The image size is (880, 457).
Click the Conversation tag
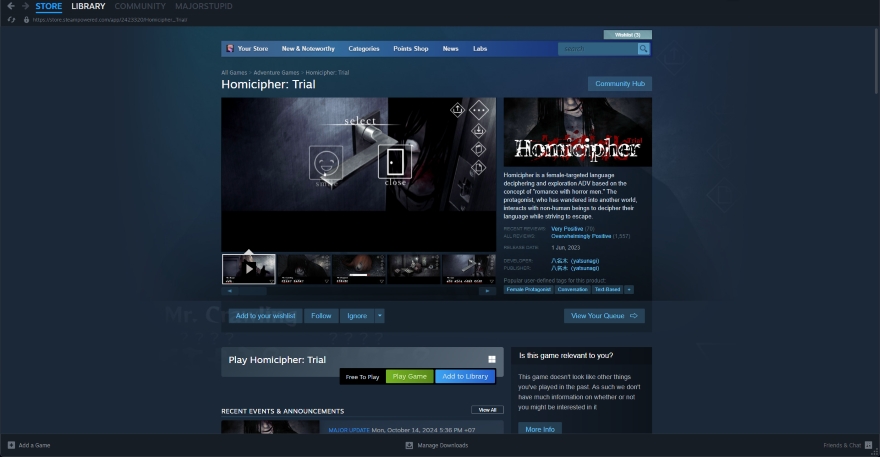click(x=572, y=290)
